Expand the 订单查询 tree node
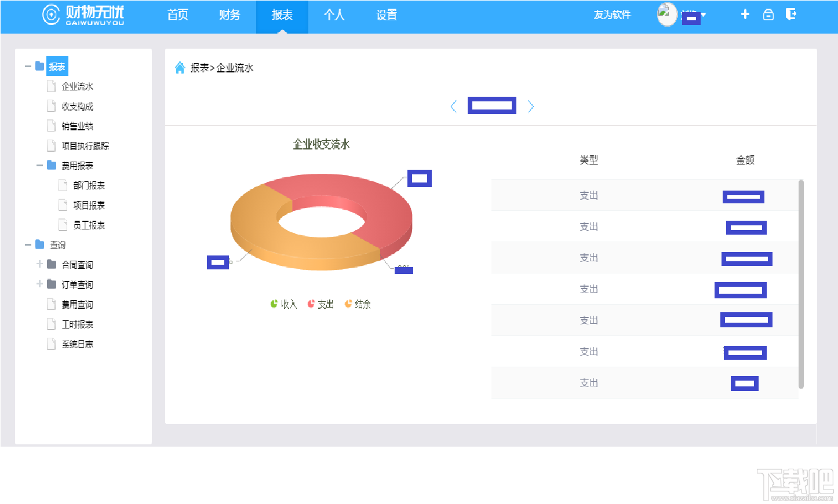This screenshot has height=504, width=838. tap(39, 284)
